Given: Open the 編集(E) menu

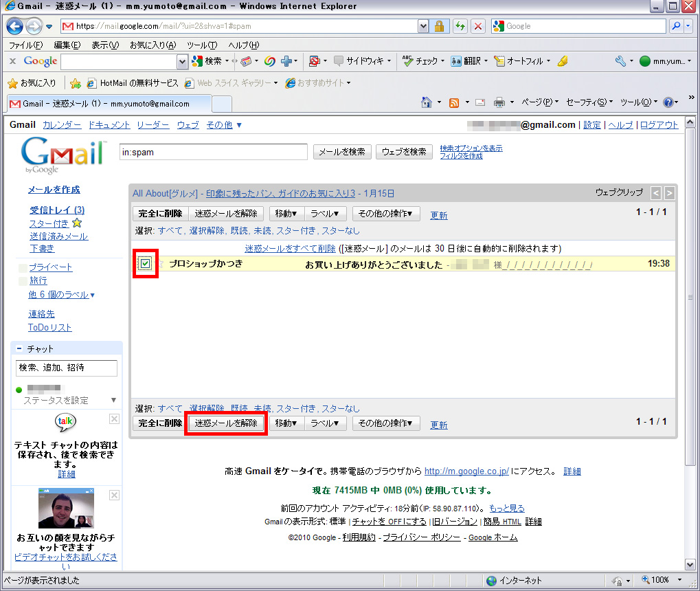Looking at the screenshot, I should pyautogui.click(x=67, y=45).
